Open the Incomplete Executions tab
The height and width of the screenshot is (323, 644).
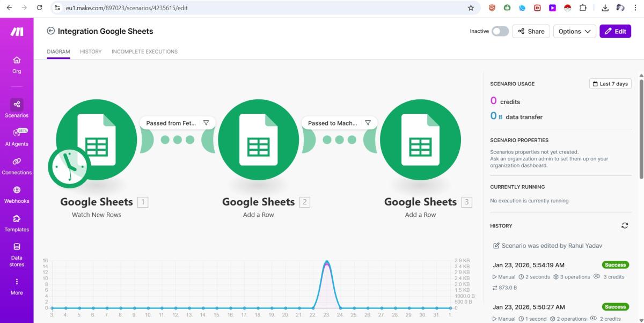tap(144, 52)
